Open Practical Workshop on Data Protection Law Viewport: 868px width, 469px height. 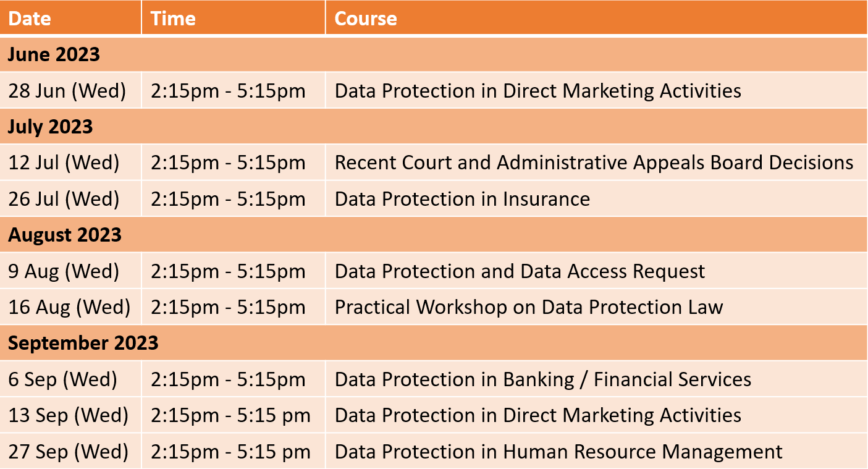point(528,307)
